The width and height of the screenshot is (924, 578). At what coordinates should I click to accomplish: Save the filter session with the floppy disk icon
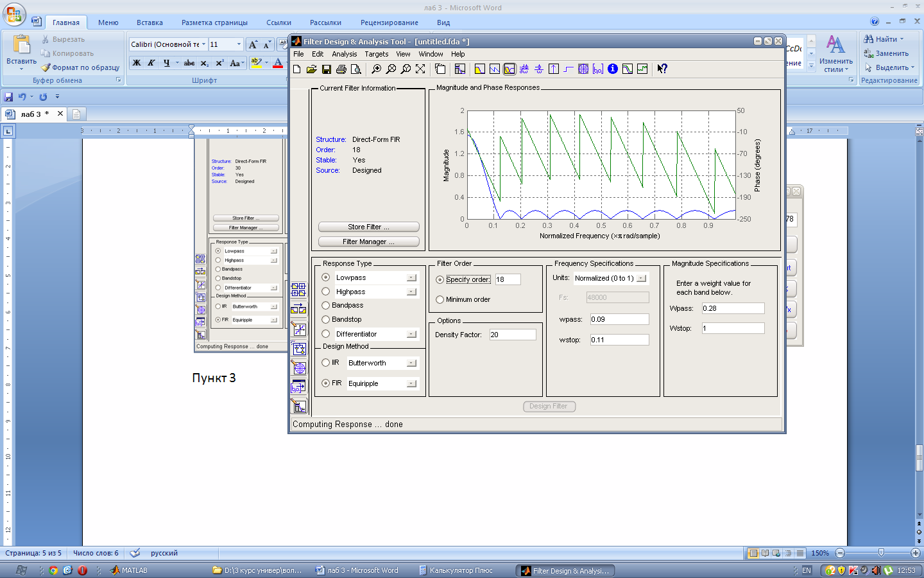coord(327,69)
